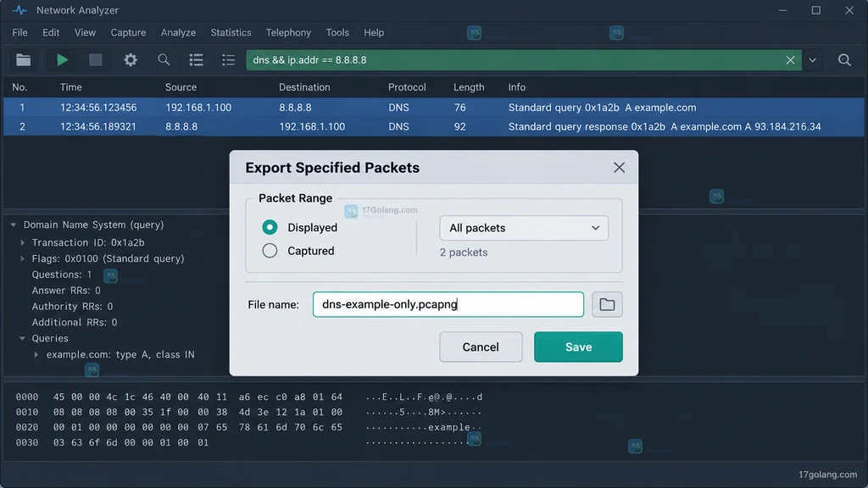Select the Questions: 1 tree line
Screen dimensions: 868x488
coord(62,274)
